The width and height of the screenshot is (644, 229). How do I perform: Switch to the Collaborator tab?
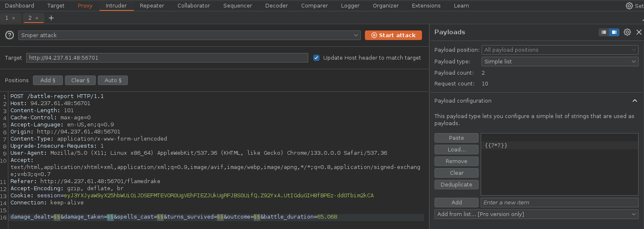tap(194, 6)
